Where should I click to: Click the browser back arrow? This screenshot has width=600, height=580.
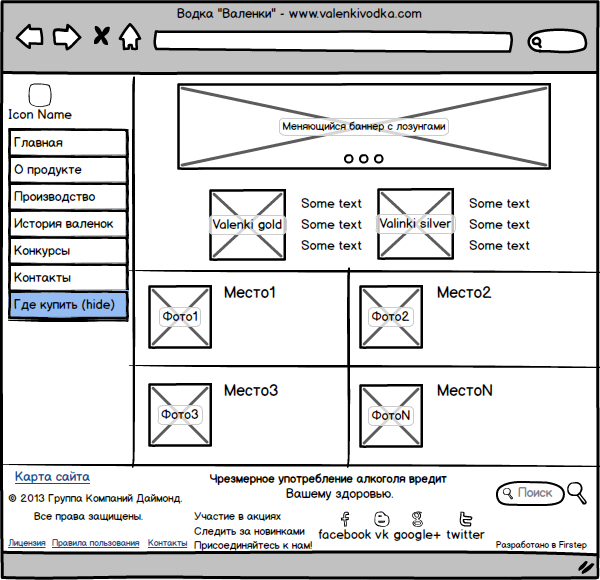(29, 36)
